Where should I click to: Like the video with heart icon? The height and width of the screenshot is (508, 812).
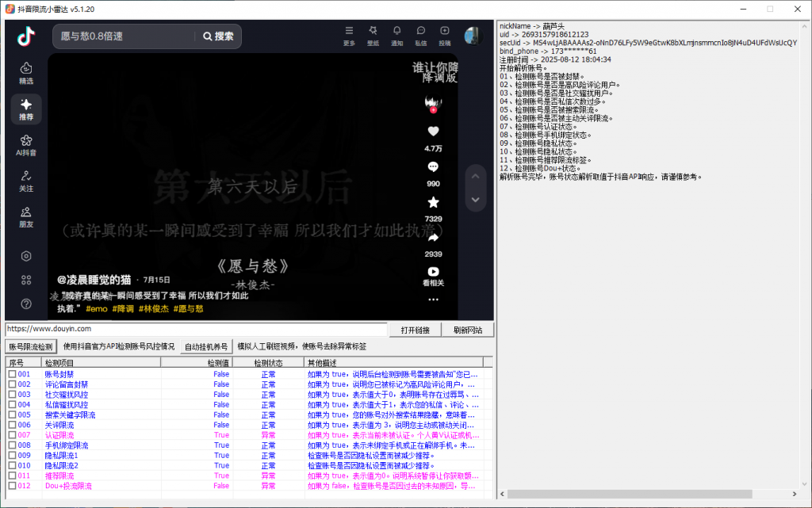pos(434,132)
